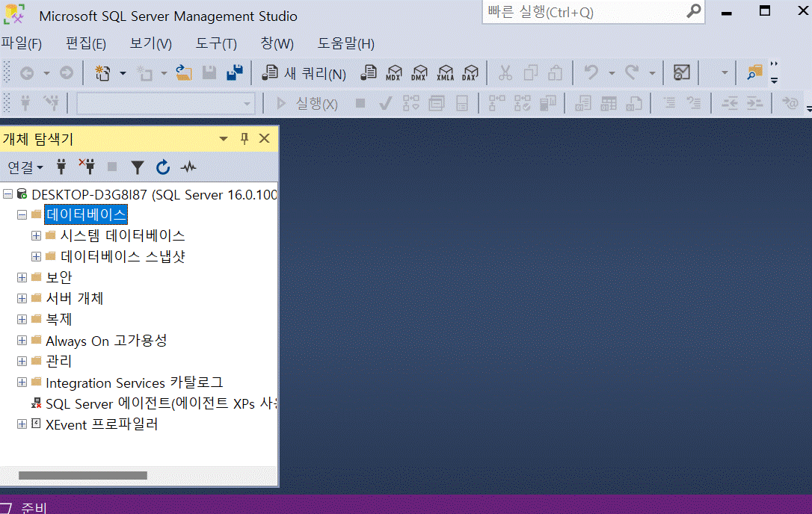Click the Object Explorer horizontal scrollbar
This screenshot has width=812, height=514.
tap(83, 475)
